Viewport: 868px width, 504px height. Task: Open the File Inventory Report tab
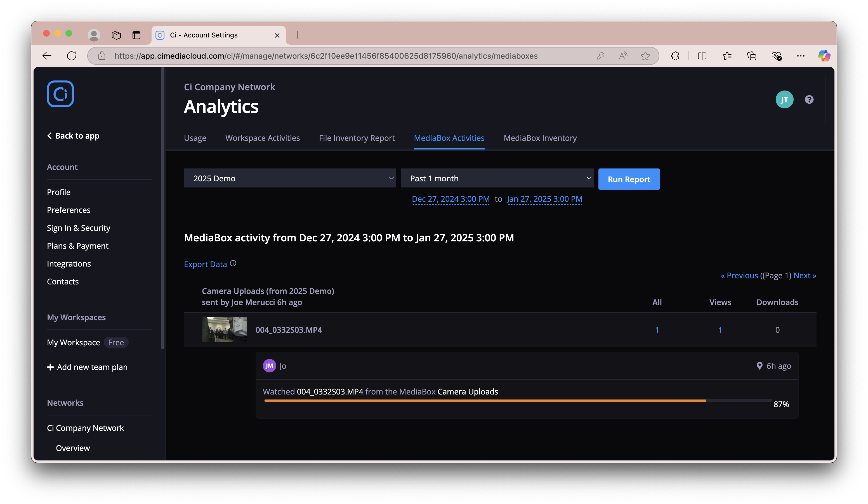357,138
